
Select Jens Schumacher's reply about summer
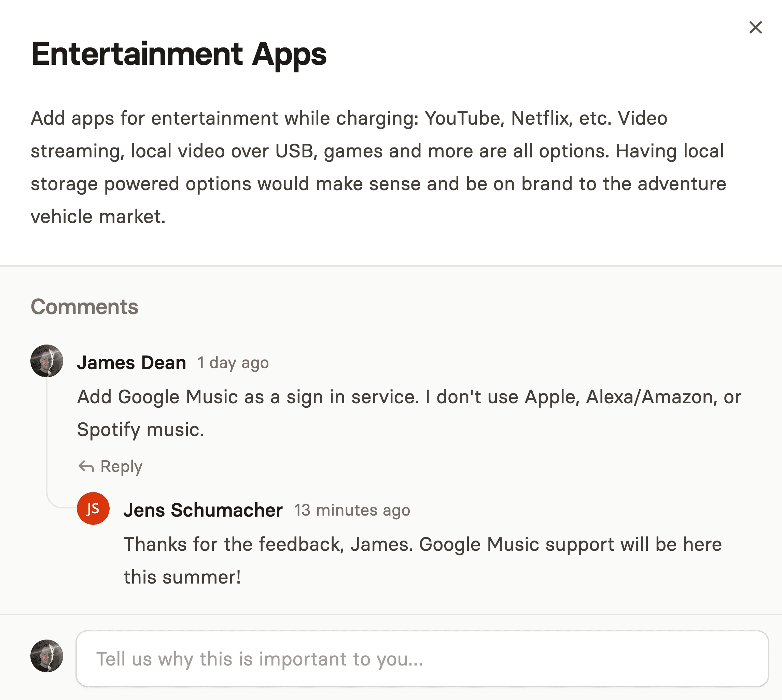tap(423, 561)
